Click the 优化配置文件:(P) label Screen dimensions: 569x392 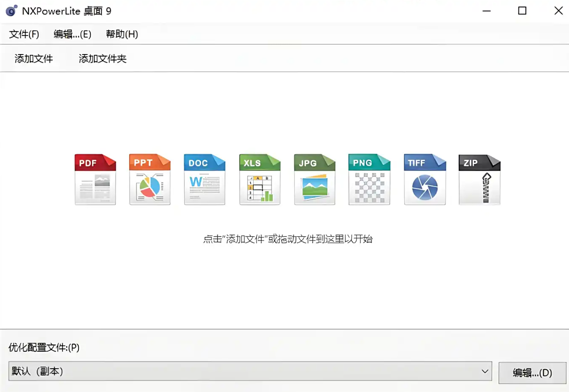(44, 347)
